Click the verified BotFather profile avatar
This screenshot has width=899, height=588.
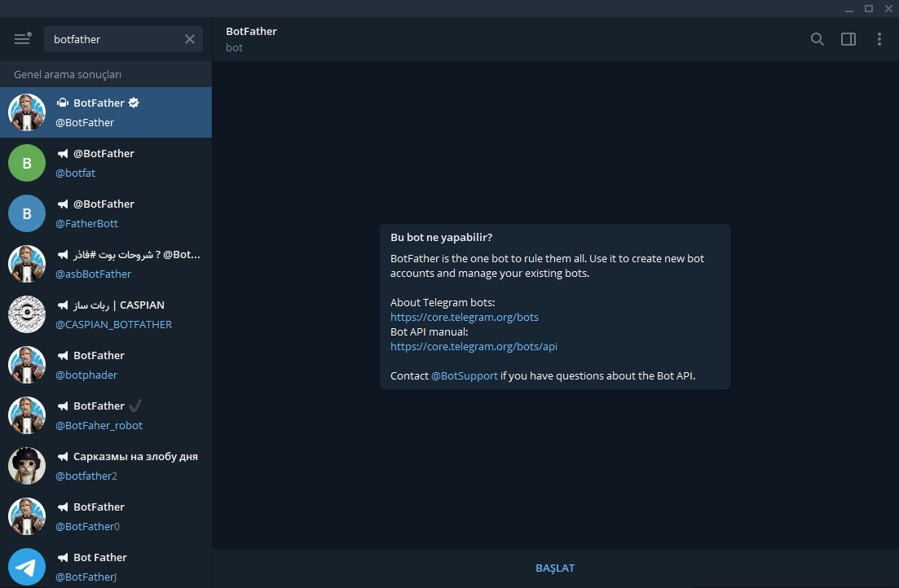[27, 112]
